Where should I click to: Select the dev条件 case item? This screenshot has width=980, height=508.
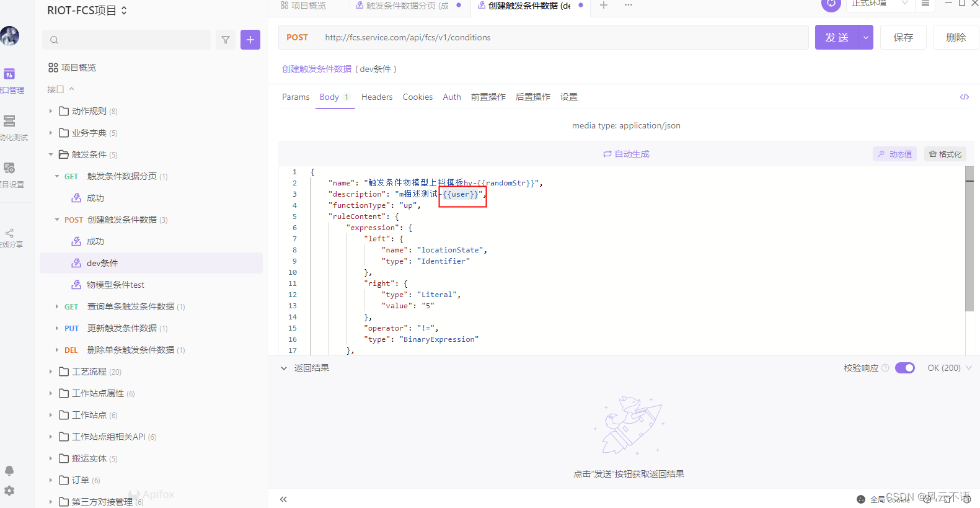[x=151, y=263]
